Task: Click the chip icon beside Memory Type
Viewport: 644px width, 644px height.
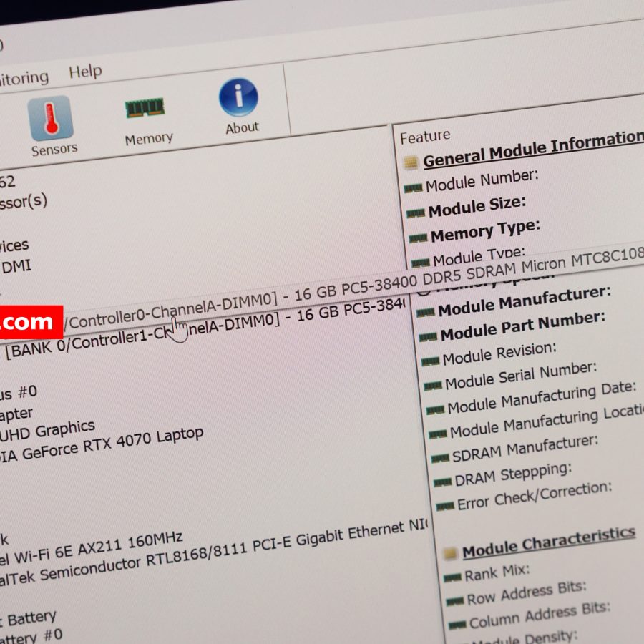Action: 418,238
